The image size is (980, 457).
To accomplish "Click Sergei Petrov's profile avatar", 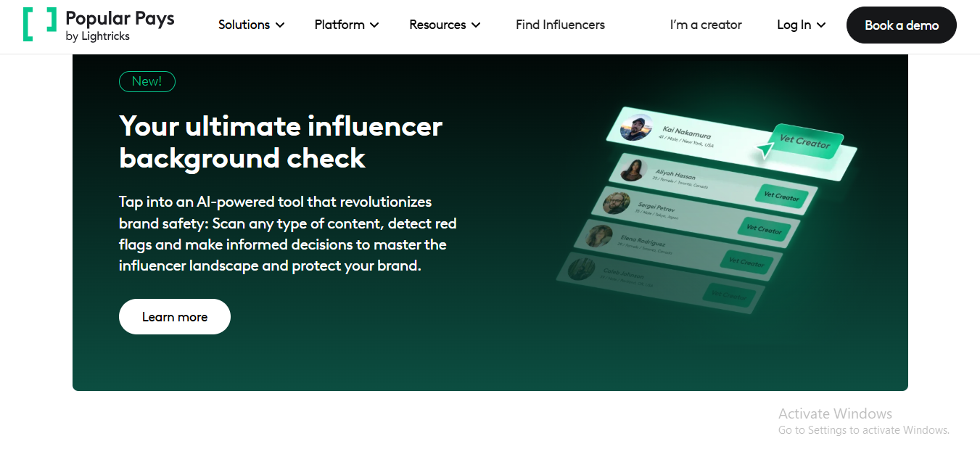I will tap(616, 202).
